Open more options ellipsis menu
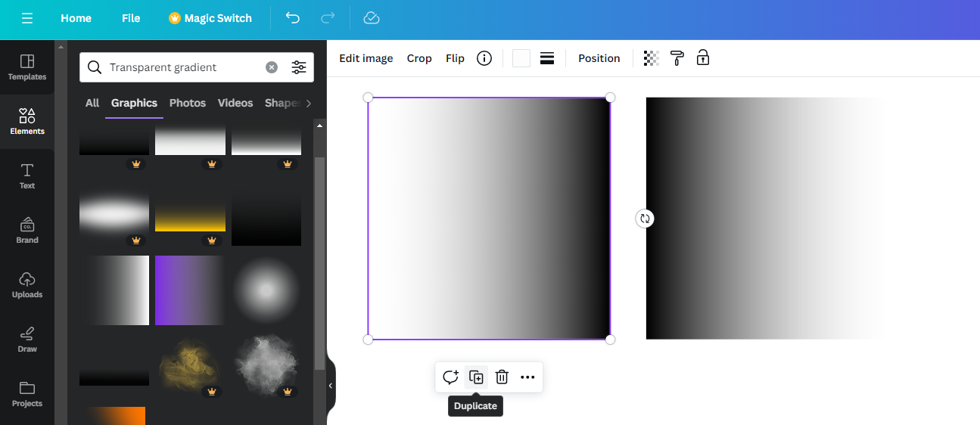 pos(527,377)
